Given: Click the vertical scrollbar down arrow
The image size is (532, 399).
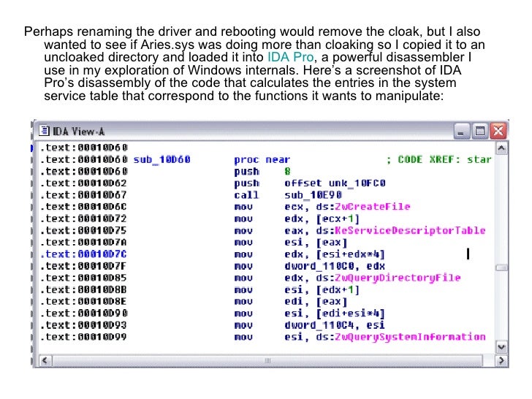Looking at the screenshot, I should click(501, 346).
